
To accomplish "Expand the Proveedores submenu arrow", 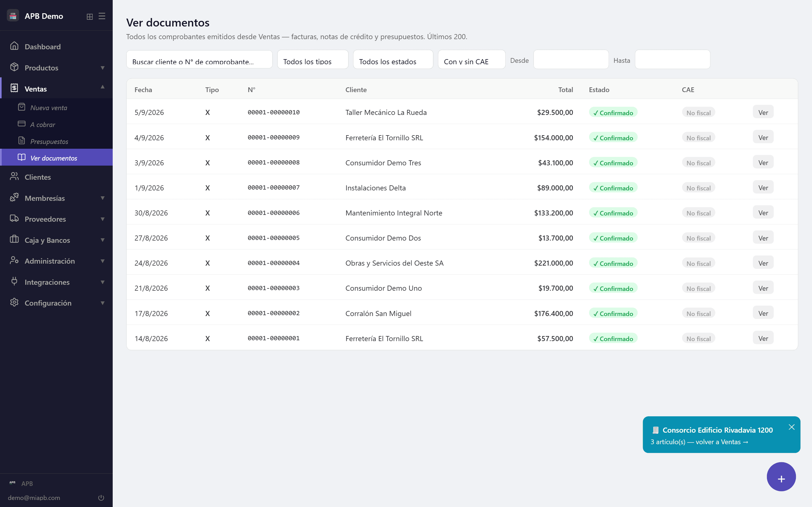I will tap(103, 219).
